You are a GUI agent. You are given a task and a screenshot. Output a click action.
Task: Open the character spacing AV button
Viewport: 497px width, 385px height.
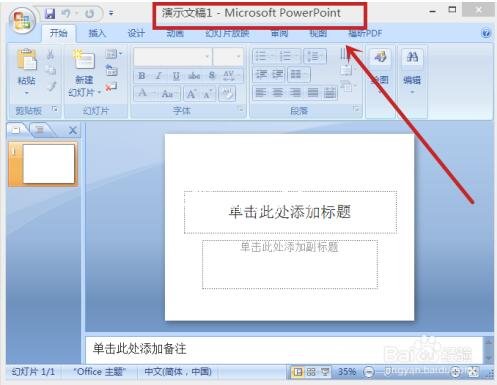click(230, 76)
